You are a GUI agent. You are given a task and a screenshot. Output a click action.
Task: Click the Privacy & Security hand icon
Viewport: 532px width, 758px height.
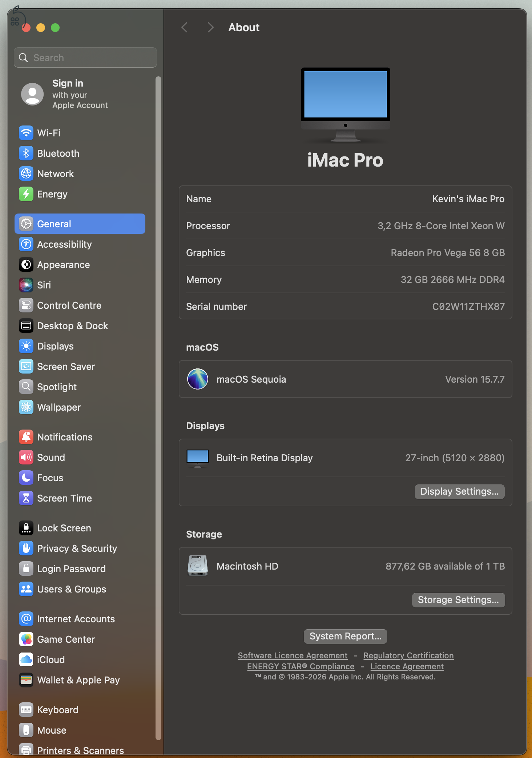26,548
